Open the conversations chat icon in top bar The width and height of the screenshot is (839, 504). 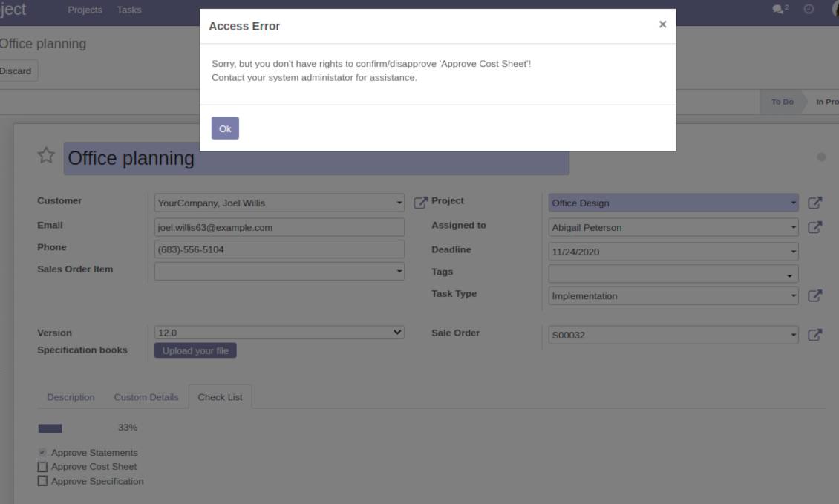pyautogui.click(x=778, y=10)
